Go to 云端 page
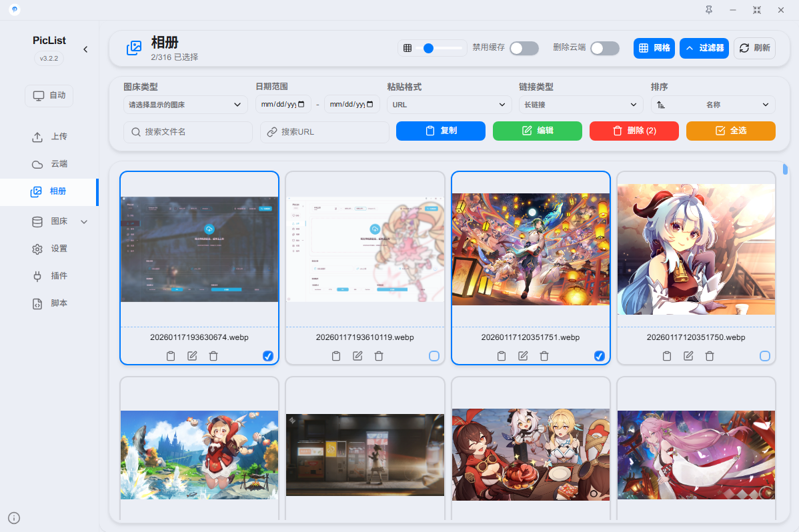This screenshot has height=532, width=799. click(x=49, y=164)
